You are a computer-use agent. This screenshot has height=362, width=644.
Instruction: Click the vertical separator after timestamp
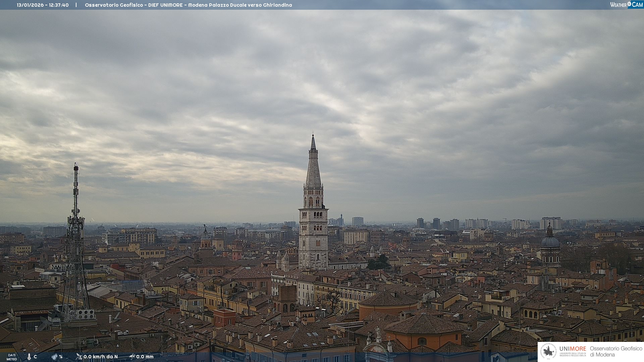pyautogui.click(x=76, y=5)
